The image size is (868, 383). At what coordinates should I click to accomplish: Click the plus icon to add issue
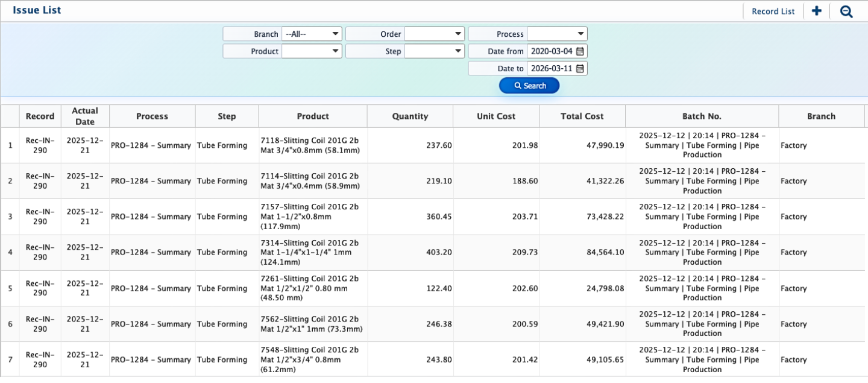(x=817, y=11)
